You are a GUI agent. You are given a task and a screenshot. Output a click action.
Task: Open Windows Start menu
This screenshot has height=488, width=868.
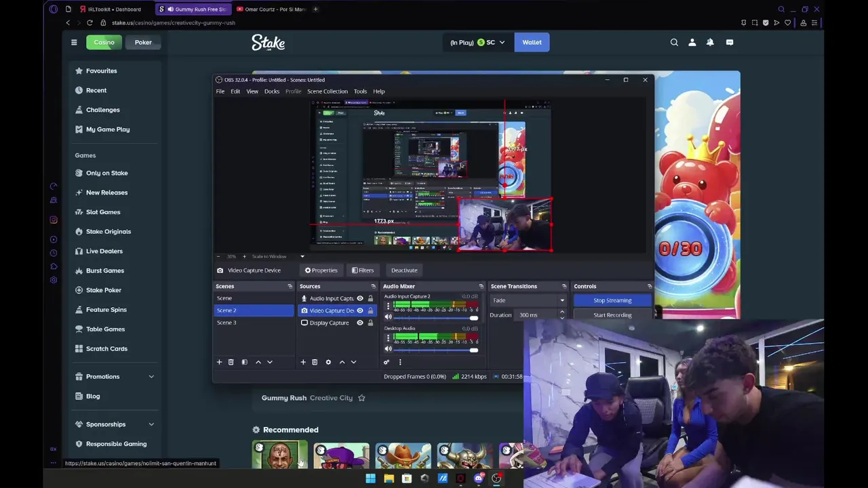coord(370,479)
